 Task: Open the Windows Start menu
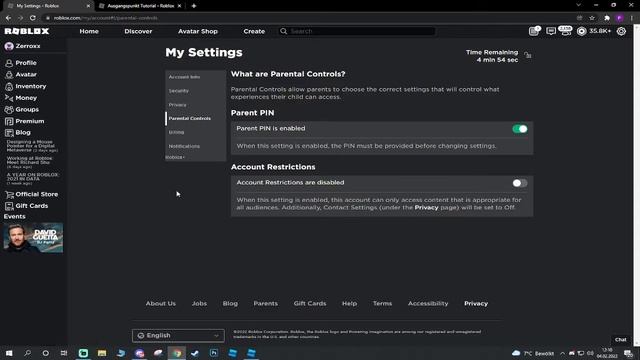[x=9, y=353]
